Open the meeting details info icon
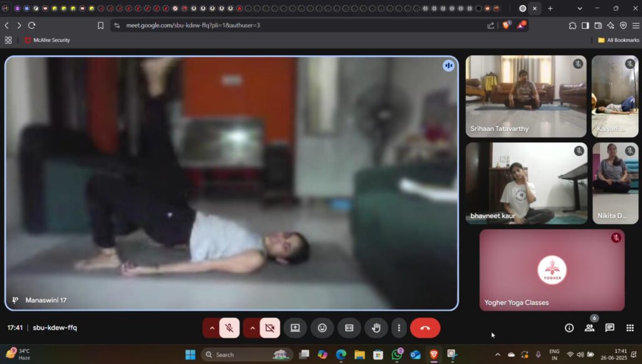This screenshot has width=642, height=364. (569, 328)
